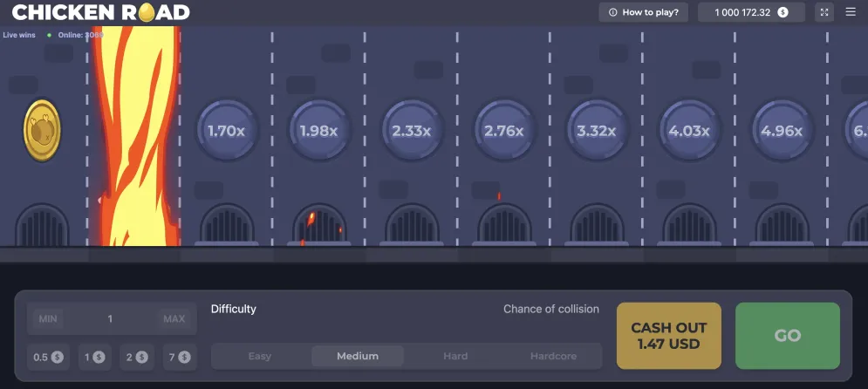The image size is (868, 389).
Task: Click the 1 000 172.32 balance display
Action: tap(751, 12)
